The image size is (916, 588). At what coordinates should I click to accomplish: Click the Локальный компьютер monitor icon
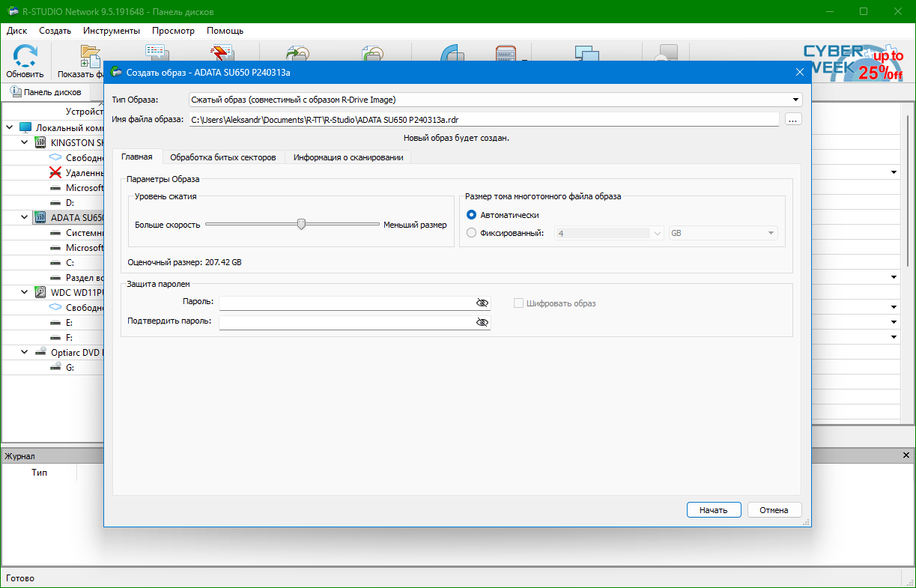click(26, 127)
